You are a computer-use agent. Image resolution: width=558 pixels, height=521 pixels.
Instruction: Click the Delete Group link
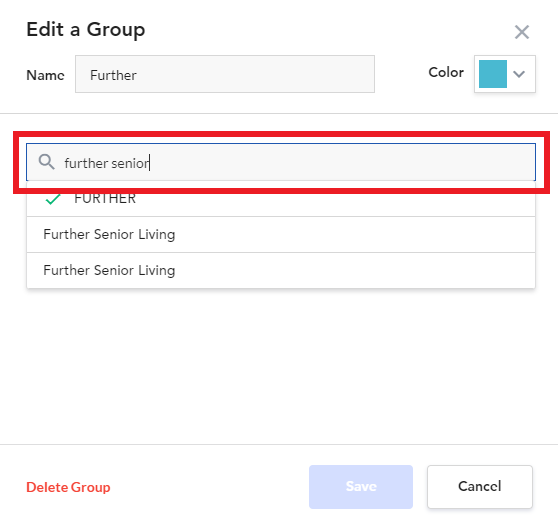pyautogui.click(x=68, y=487)
